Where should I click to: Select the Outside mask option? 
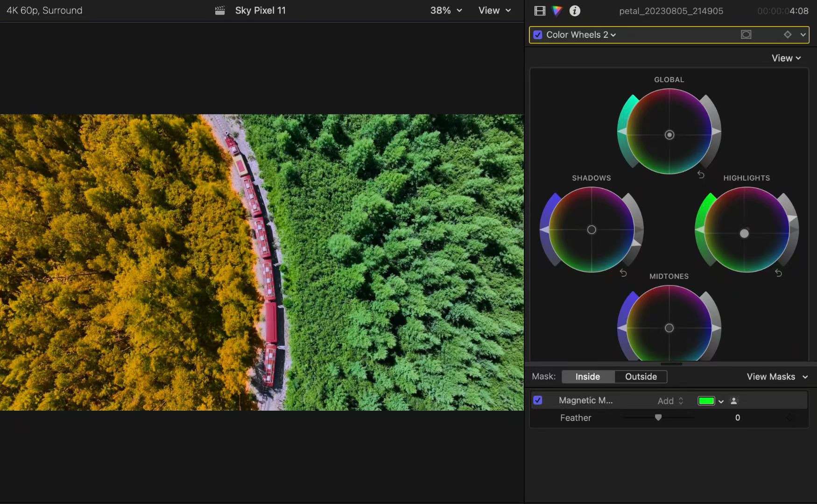point(641,377)
